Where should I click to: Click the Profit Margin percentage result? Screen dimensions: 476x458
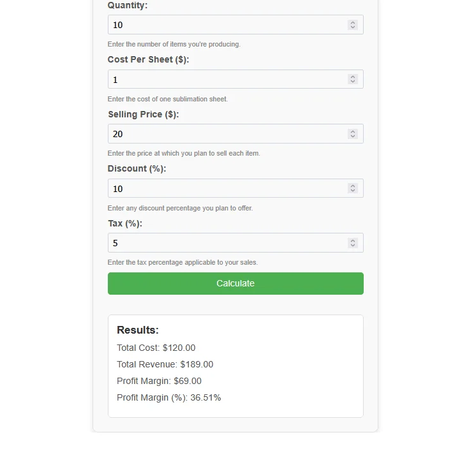click(205, 397)
